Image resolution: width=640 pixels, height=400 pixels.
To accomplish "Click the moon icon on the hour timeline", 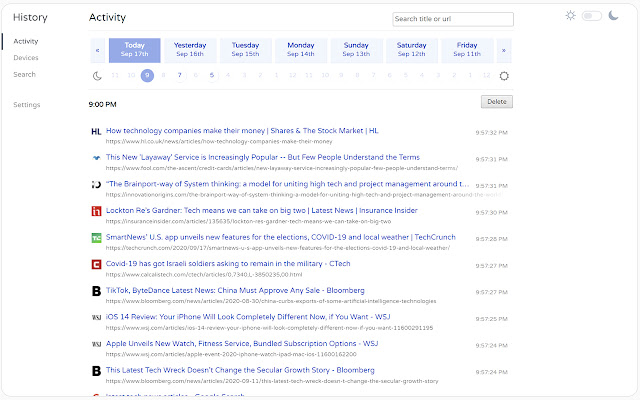I will tap(98, 75).
